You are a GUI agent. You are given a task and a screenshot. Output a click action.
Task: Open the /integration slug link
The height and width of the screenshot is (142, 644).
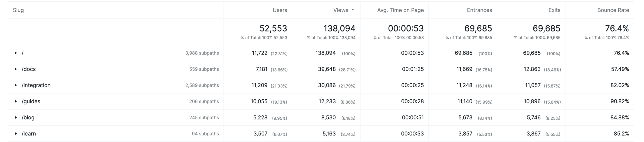coord(36,85)
